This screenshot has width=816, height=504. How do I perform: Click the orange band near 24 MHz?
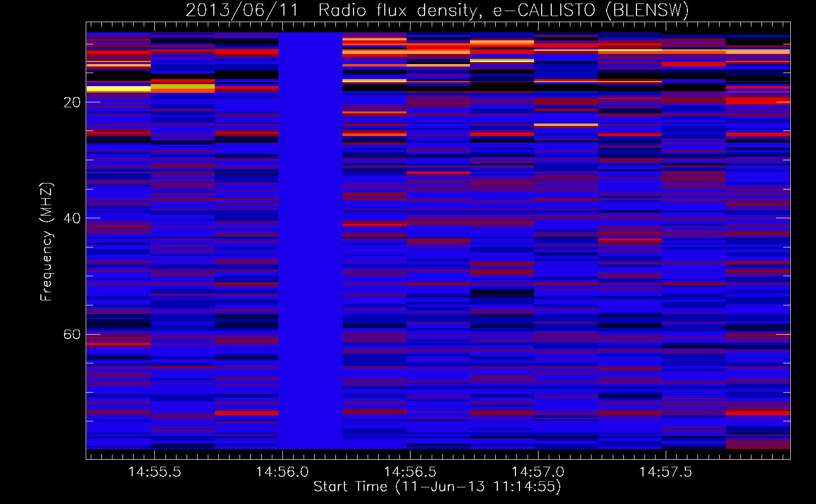[x=566, y=124]
